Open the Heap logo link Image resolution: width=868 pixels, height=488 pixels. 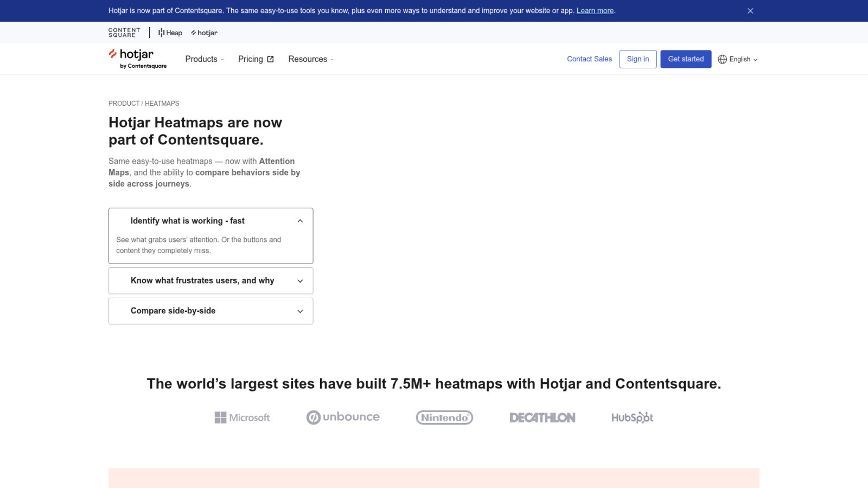pos(170,33)
